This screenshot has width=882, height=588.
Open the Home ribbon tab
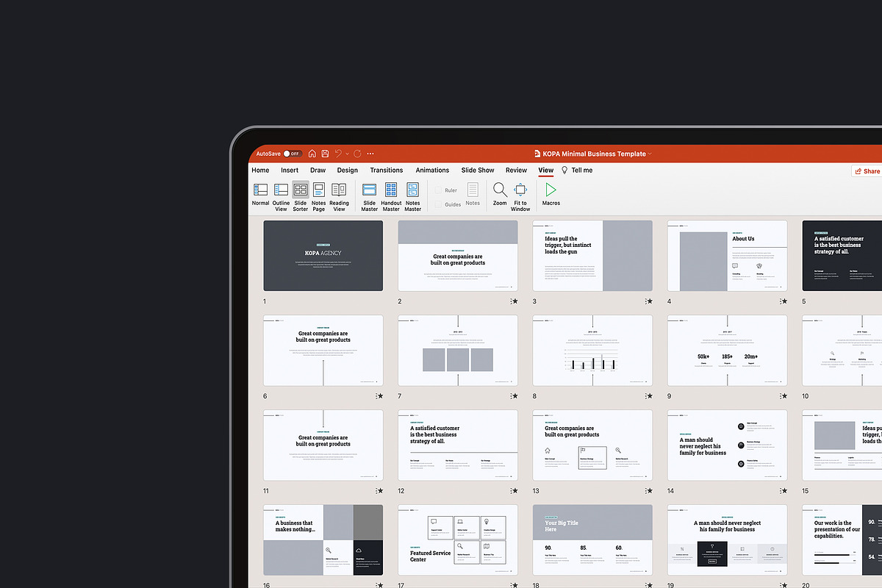[x=260, y=170]
